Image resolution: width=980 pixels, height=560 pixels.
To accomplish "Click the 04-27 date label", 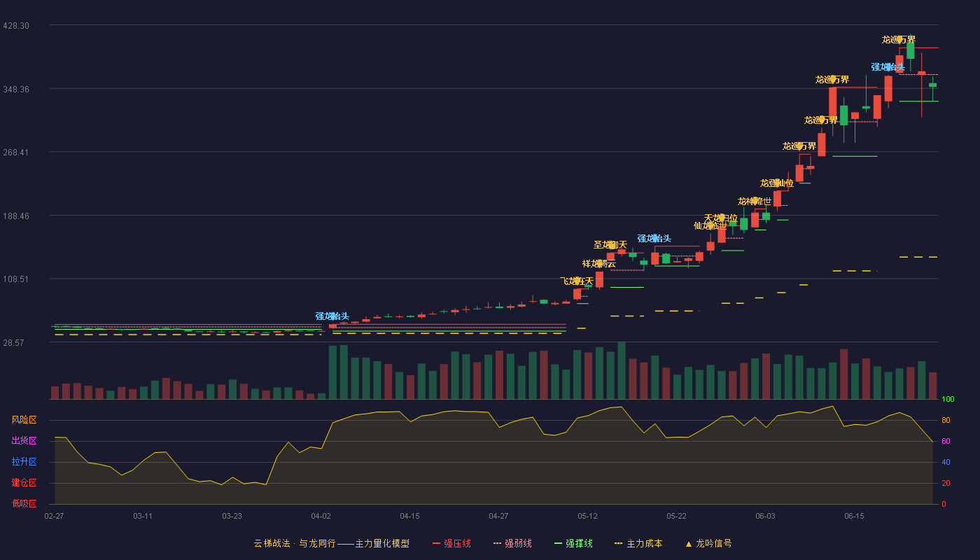I will pos(498,516).
